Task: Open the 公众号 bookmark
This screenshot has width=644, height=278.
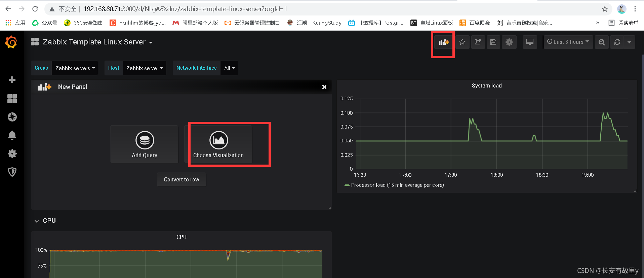Action: [x=44, y=23]
